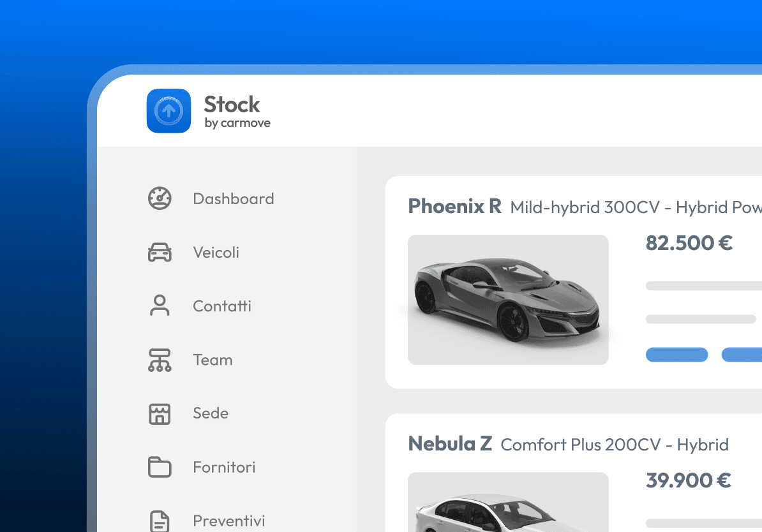Click the first blue action button under 82.500 €
Image resolution: width=762 pixels, height=532 pixels.
pos(676,355)
